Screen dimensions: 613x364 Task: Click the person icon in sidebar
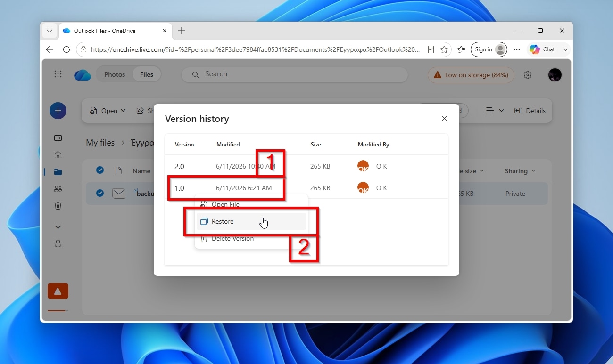coord(58,243)
